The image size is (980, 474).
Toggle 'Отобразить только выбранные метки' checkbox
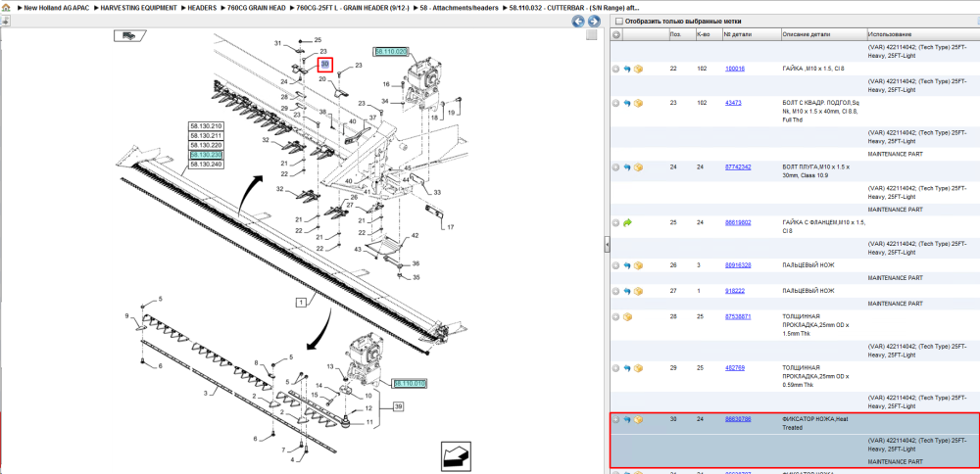point(618,22)
